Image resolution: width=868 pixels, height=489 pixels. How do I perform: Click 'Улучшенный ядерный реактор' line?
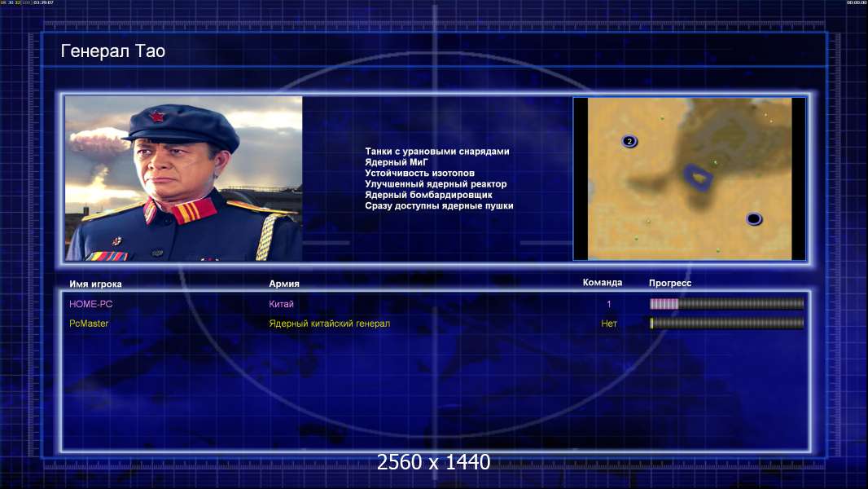436,184
